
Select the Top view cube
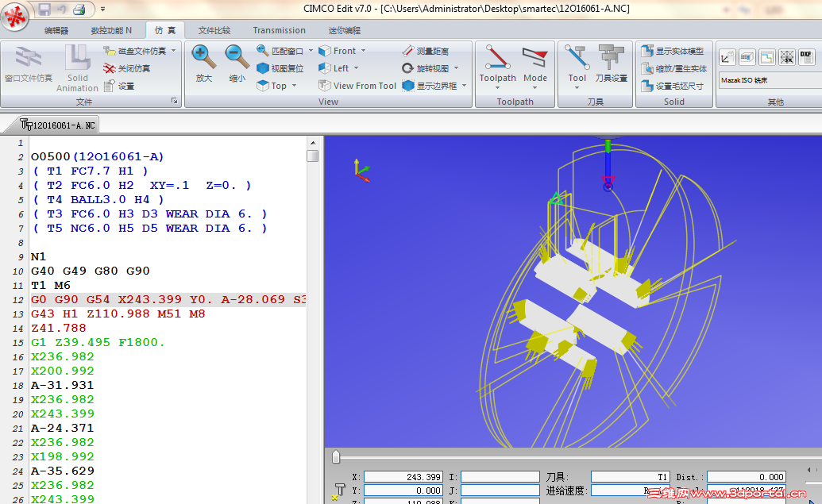coord(272,86)
